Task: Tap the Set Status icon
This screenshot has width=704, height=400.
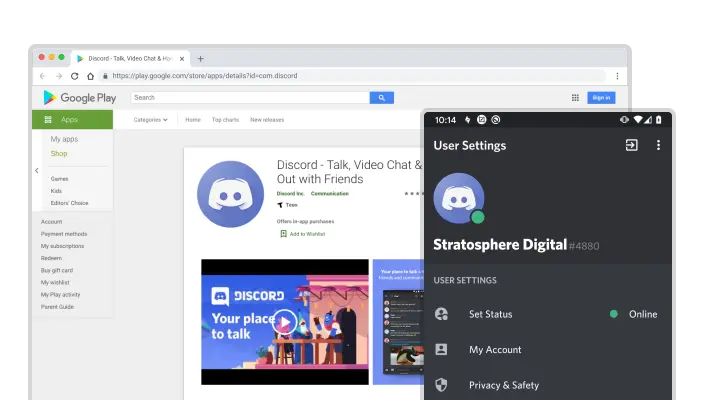Action: [x=441, y=314]
